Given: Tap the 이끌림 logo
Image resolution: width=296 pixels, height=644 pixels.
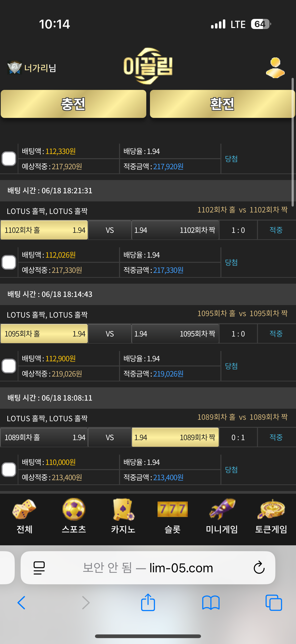Looking at the screenshot, I should point(148,66).
